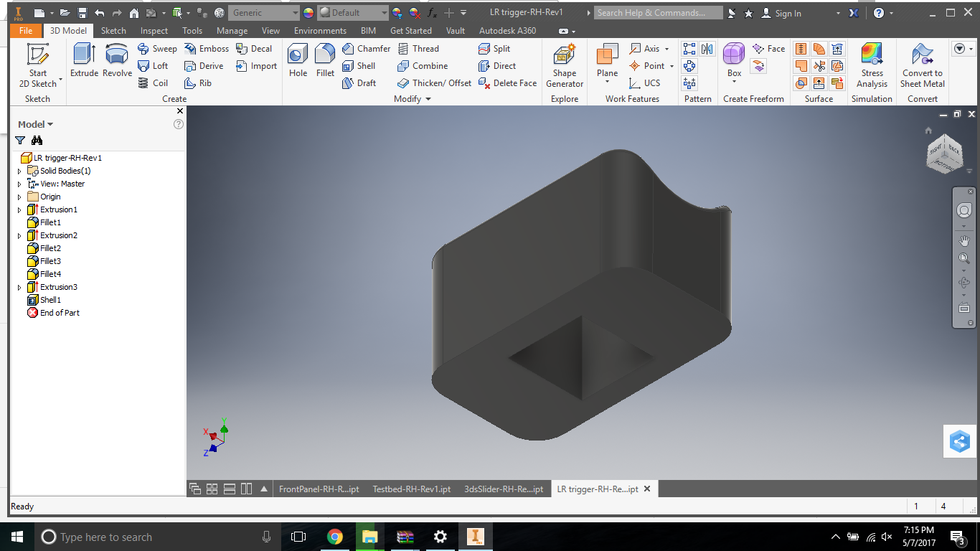980x551 pixels.
Task: Open the Thicken/ Offset tool
Action: (434, 83)
